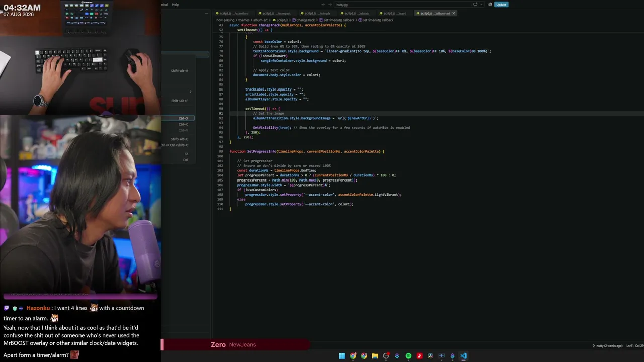This screenshot has height=362, width=644.
Task: Switch to script.js classic tab
Action: (x=357, y=13)
